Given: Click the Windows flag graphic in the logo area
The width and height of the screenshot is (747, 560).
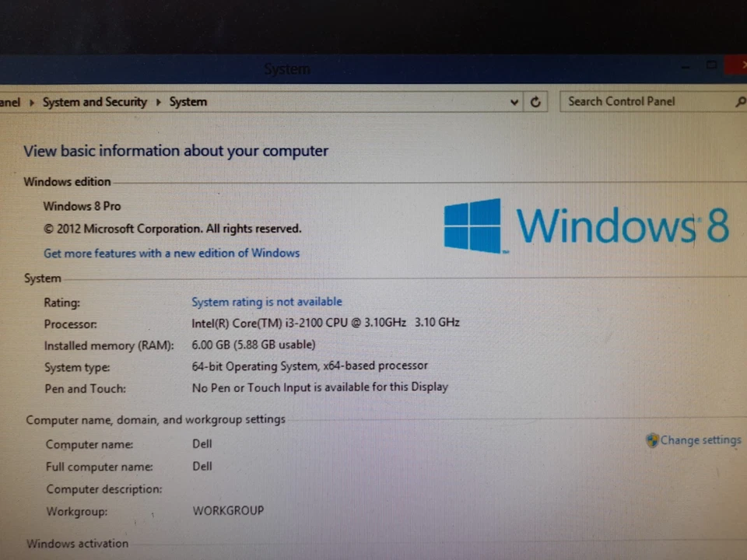Looking at the screenshot, I should [x=475, y=225].
